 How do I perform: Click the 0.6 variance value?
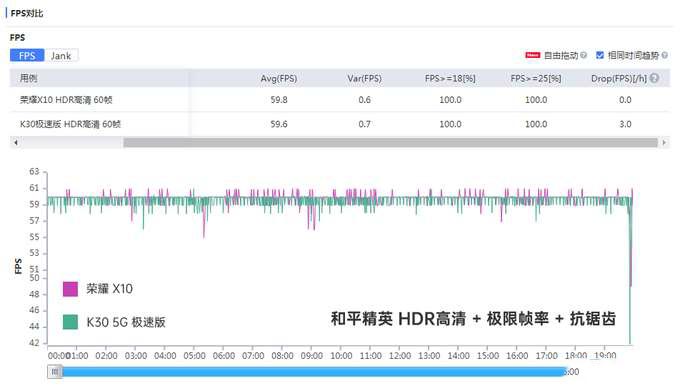[364, 100]
